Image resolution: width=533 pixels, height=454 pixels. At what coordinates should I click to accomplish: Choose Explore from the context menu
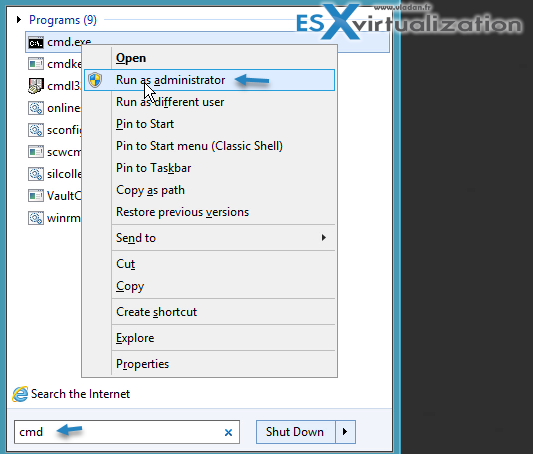pos(209,338)
